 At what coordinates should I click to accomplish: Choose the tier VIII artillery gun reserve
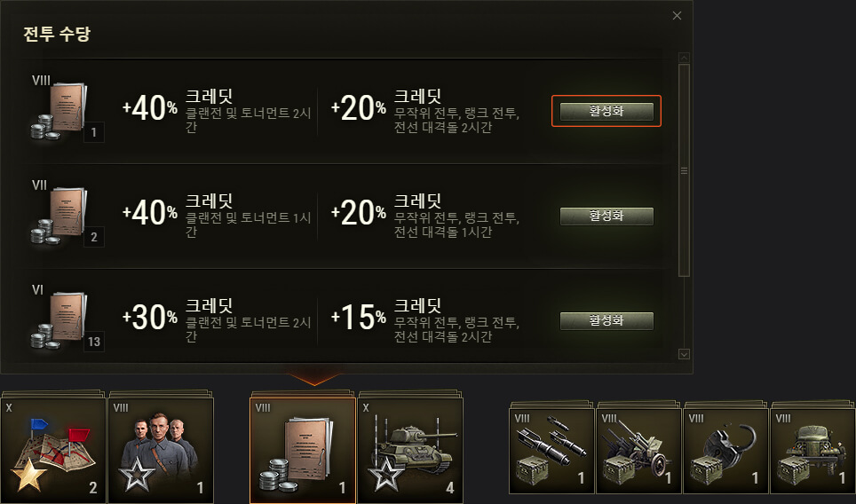[x=638, y=451]
